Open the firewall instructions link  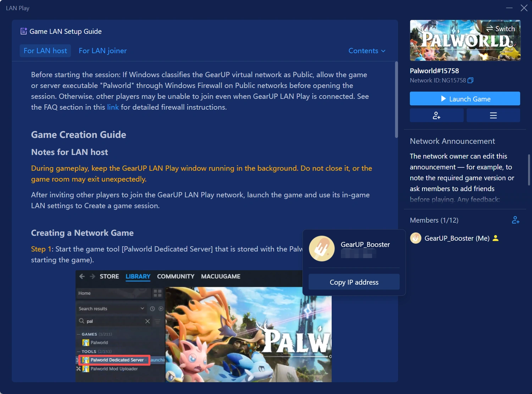[x=113, y=107]
